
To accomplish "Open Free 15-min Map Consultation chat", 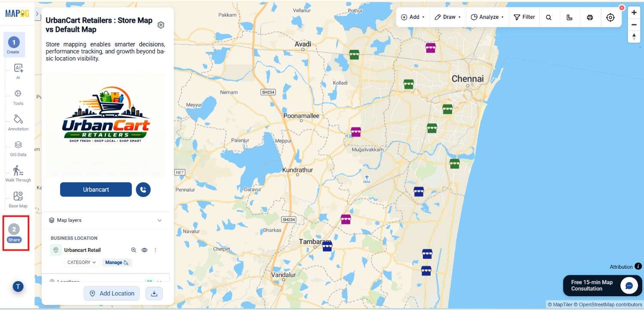I will pos(602,285).
